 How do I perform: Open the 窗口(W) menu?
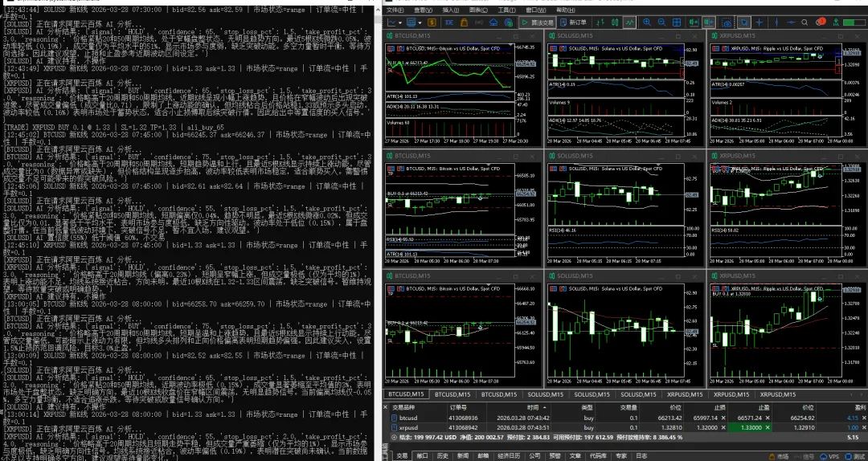click(x=534, y=10)
